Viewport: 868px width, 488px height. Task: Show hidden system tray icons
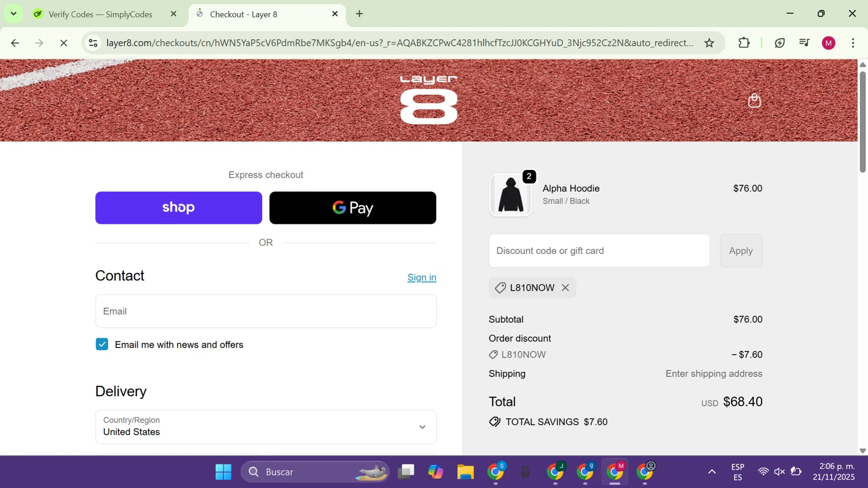[x=712, y=472]
